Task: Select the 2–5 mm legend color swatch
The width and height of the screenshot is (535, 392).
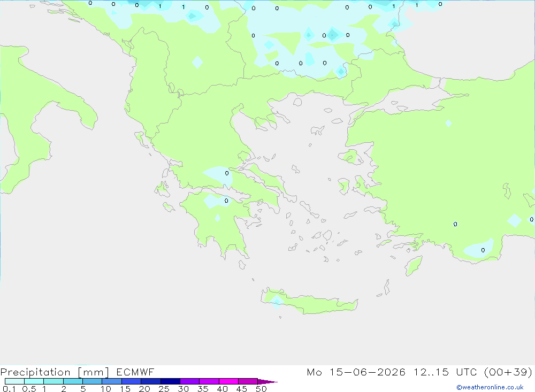Action: pos(73,381)
